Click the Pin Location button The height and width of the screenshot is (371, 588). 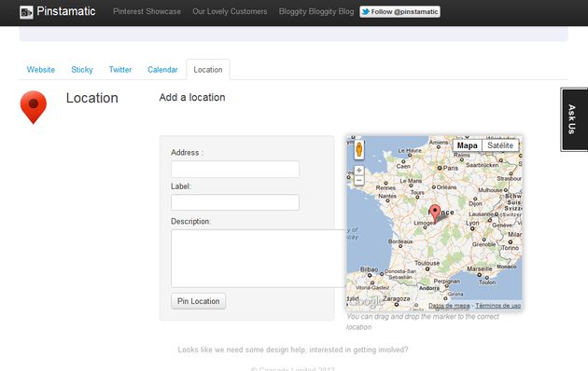pos(199,301)
